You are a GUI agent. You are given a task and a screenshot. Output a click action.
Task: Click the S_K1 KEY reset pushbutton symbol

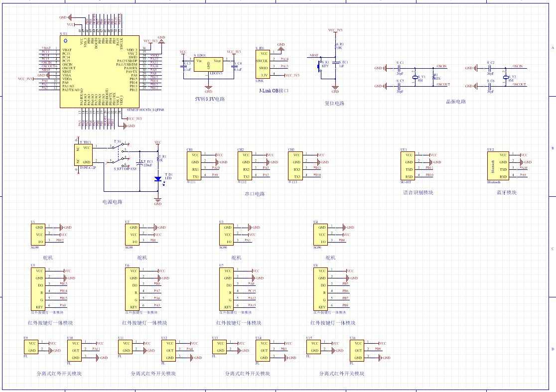[x=320, y=66]
